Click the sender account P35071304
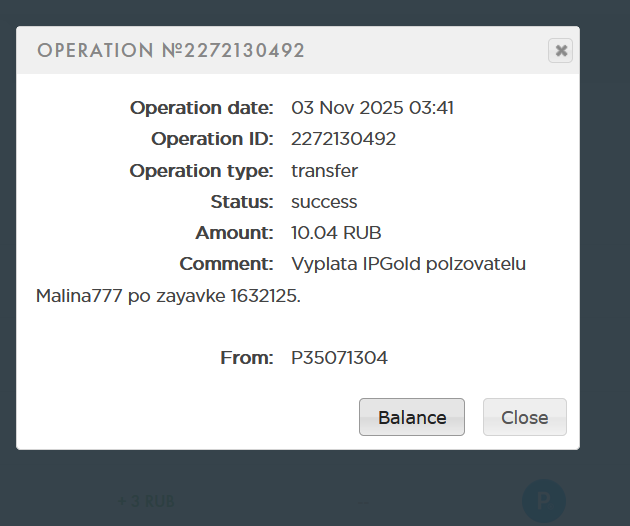Viewport: 630px width, 526px height. [x=339, y=357]
